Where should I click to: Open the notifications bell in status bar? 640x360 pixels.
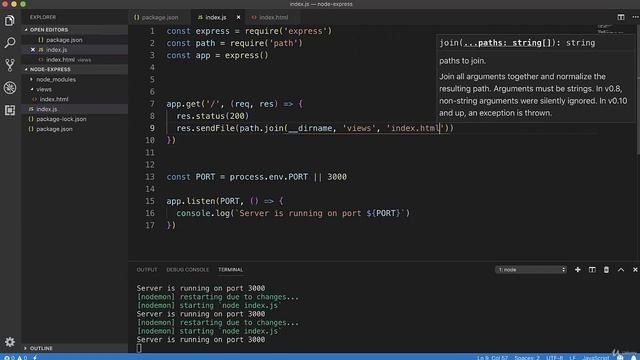633,358
